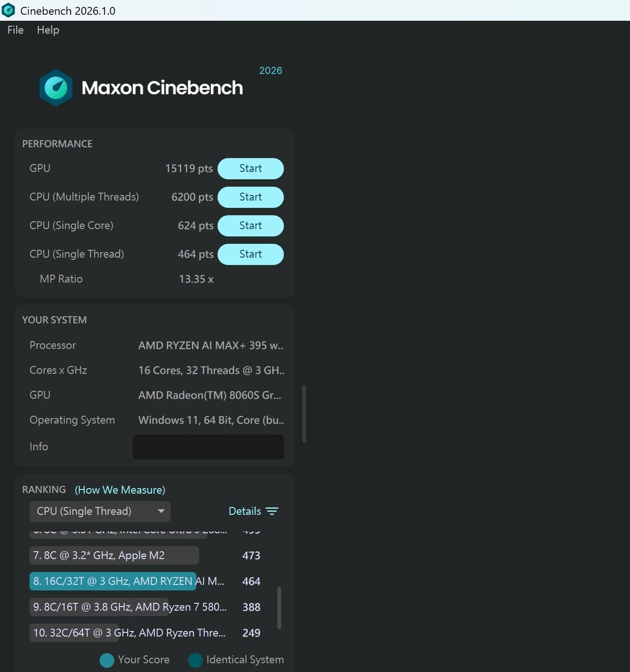Image resolution: width=630 pixels, height=672 pixels.
Task: Select ranking entry 10, AMD Ryzen Threadripper
Action: pos(128,633)
